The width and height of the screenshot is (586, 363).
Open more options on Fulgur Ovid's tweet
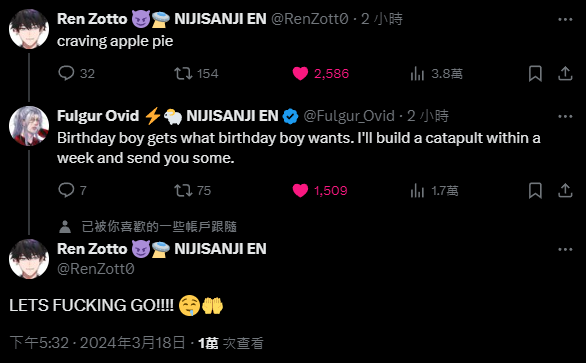[565, 117]
